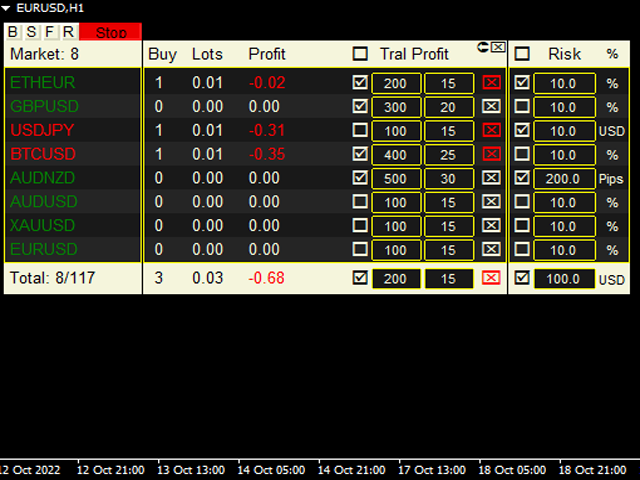Click the close icon in AUDNZD row
This screenshot has width=640, height=480.
click(x=491, y=178)
